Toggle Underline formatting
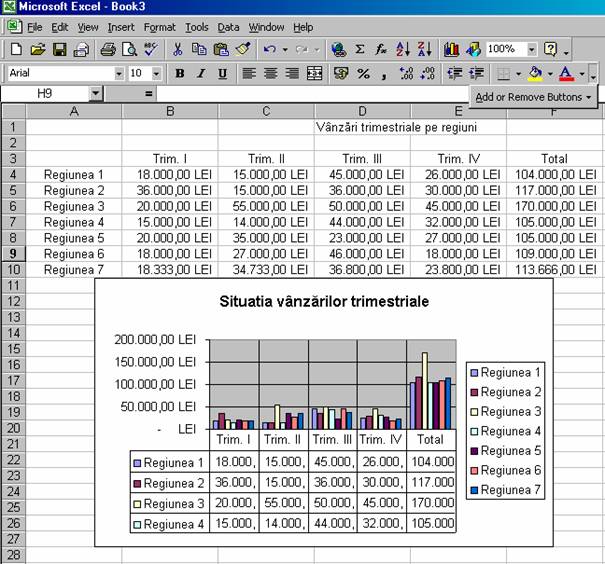 pyautogui.click(x=220, y=73)
